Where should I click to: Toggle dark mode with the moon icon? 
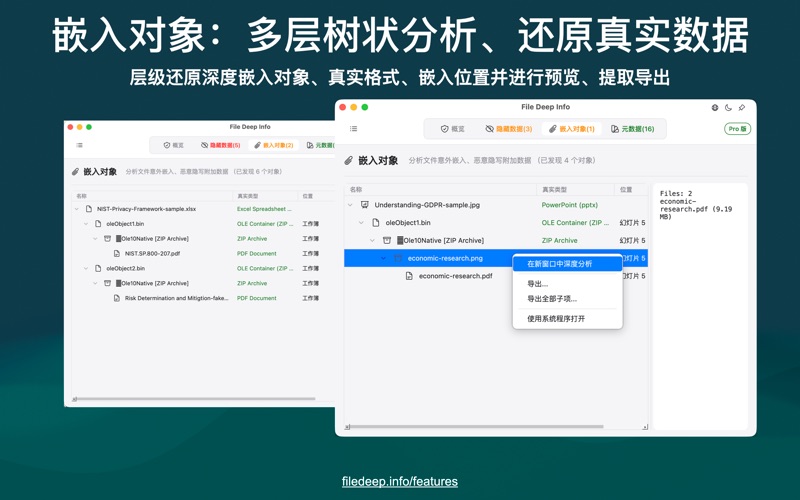tap(728, 107)
